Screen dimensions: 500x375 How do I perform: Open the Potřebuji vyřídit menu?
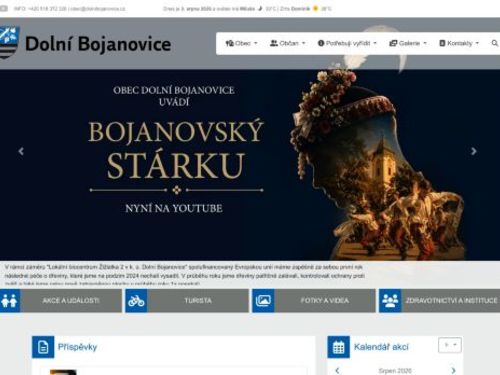coord(347,43)
